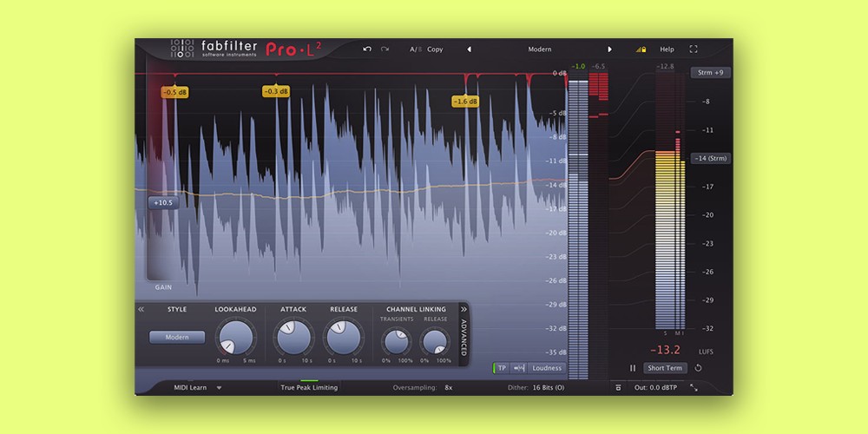Enter full screen mode via the top-right icon
This screenshot has height=434, width=868.
coord(694,49)
